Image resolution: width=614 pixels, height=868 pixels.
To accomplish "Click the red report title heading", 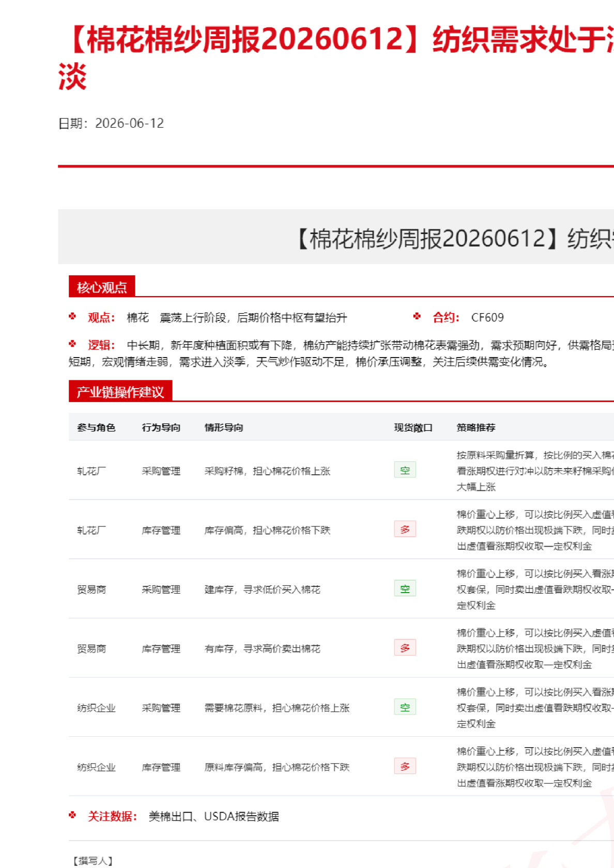I will click(x=336, y=58).
